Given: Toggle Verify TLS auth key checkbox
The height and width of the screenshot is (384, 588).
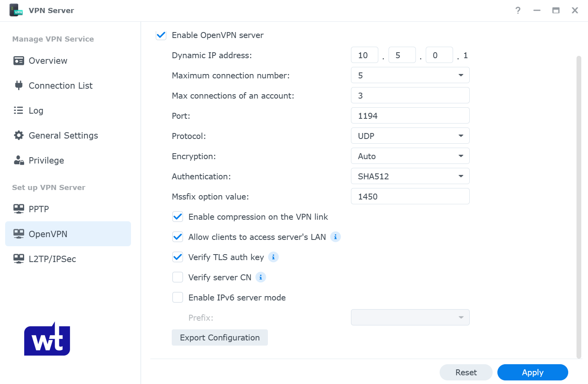Looking at the screenshot, I should [178, 257].
